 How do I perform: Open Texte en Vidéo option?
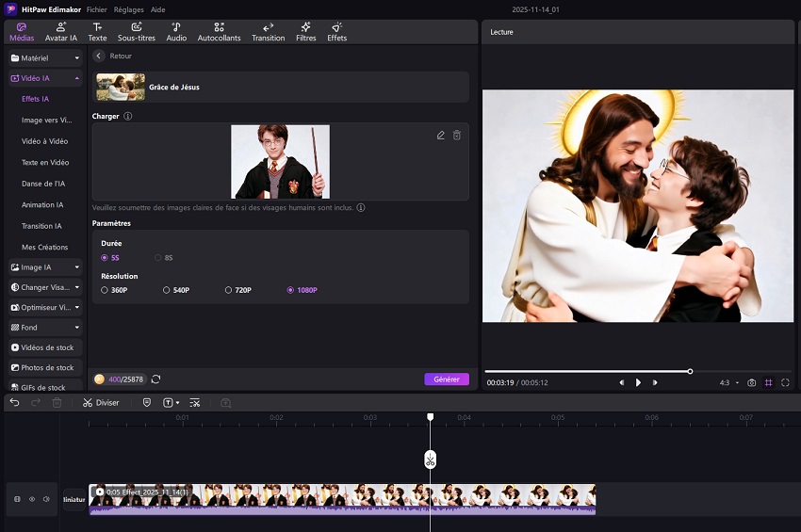[x=43, y=162]
